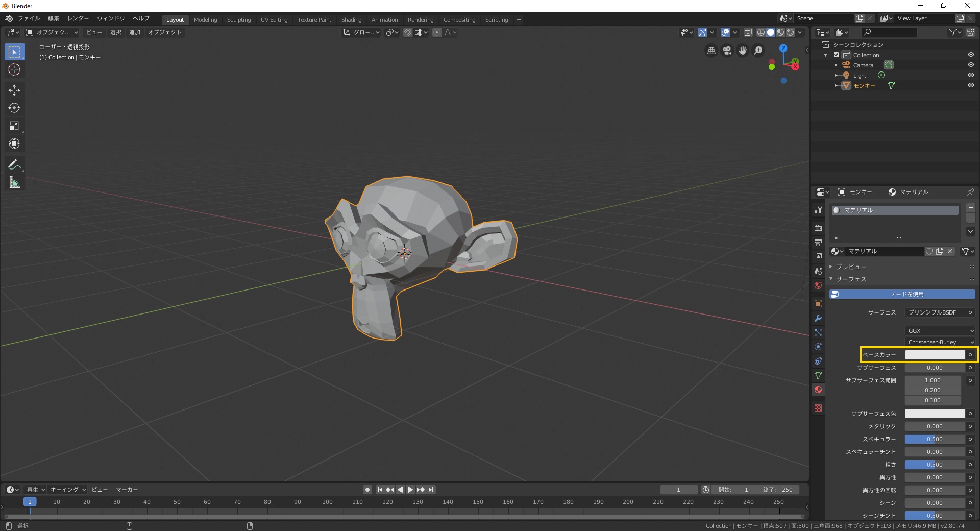Open the Modifiers wrench properties tab
Screen dimensions: 980x531
pos(818,318)
